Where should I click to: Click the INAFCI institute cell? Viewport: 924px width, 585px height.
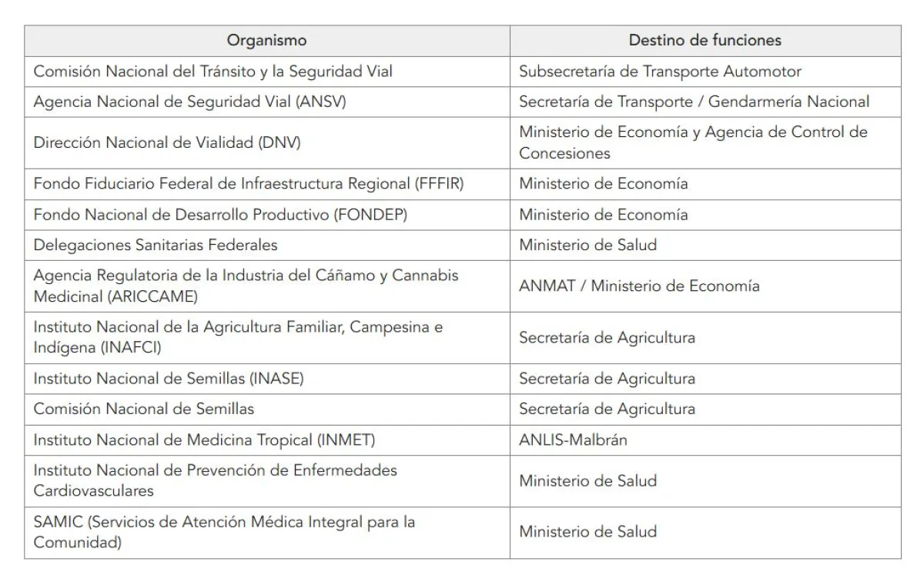[x=238, y=337]
